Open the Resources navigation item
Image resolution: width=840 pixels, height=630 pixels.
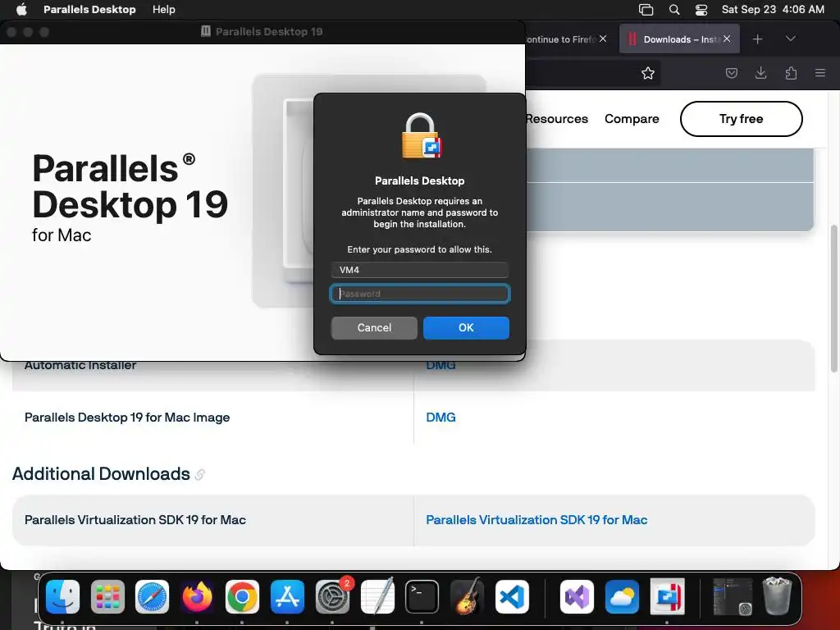point(557,119)
